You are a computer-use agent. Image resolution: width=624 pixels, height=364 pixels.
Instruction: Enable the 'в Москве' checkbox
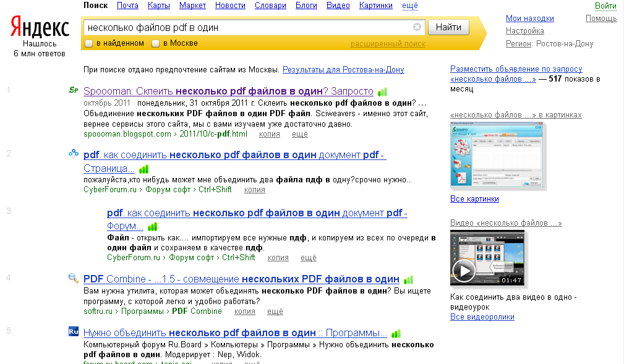click(x=156, y=43)
